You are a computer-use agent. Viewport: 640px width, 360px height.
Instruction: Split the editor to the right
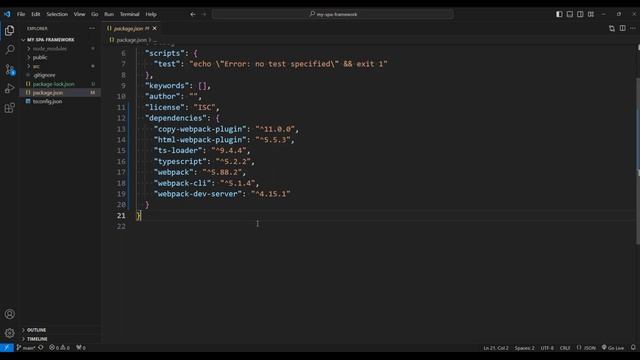pyautogui.click(x=622, y=28)
